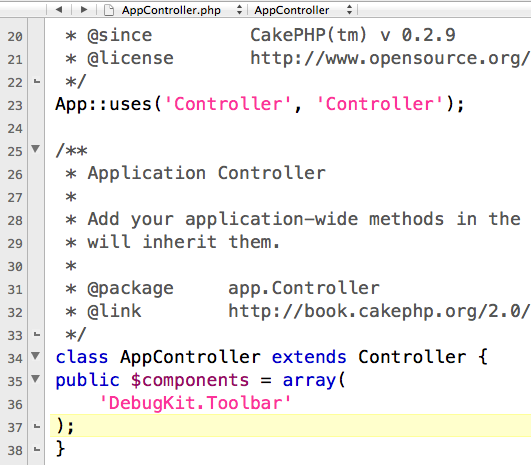This screenshot has width=531, height=465.
Task: Click the book.cakephp.org URL in comment
Action: (x=379, y=311)
